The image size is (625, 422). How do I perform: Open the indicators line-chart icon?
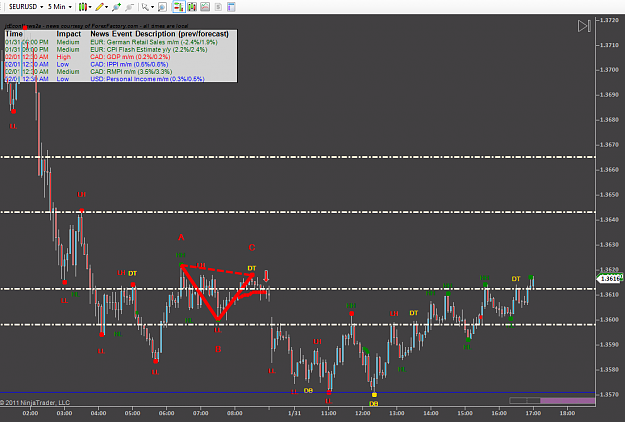pyautogui.click(x=205, y=7)
